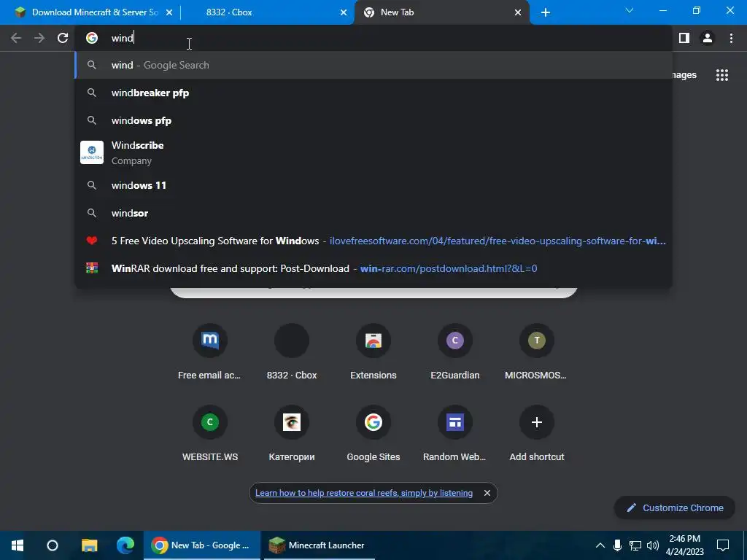Viewport: 747px width, 560px height.
Task: Open the Windows Start menu
Action: point(18,545)
